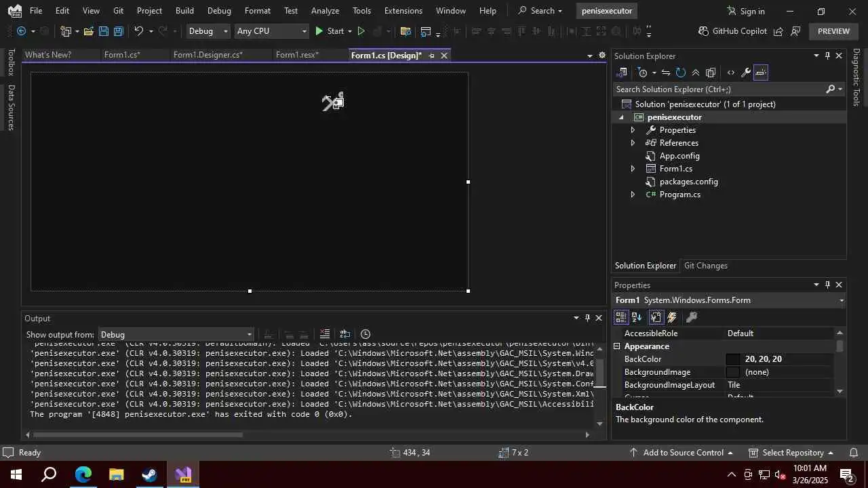
Task: Open the Form1 object selector dropdown in Properties
Action: click(x=842, y=300)
